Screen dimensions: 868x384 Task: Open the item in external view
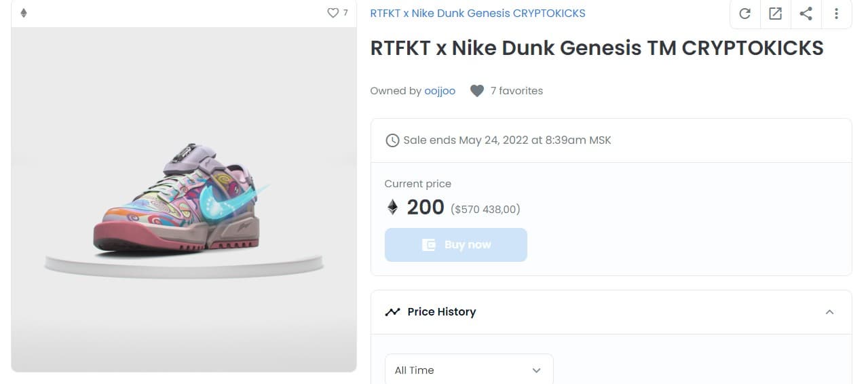coord(775,14)
